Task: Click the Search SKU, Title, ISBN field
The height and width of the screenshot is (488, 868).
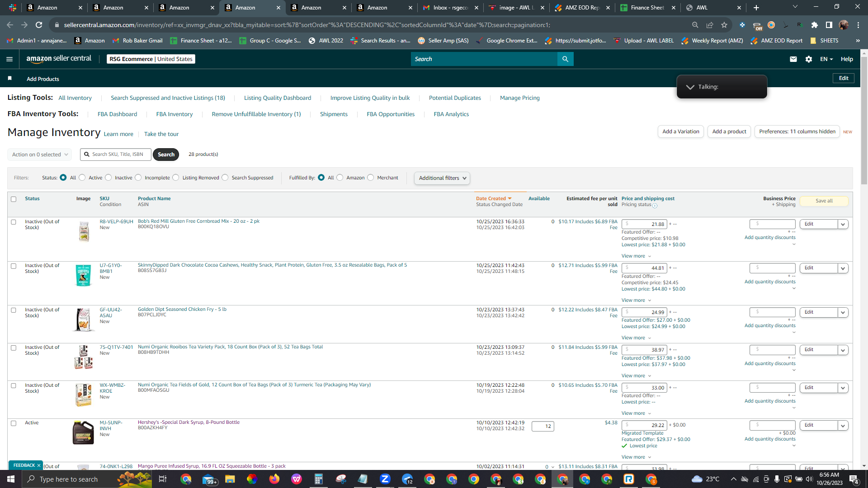Action: coord(116,155)
